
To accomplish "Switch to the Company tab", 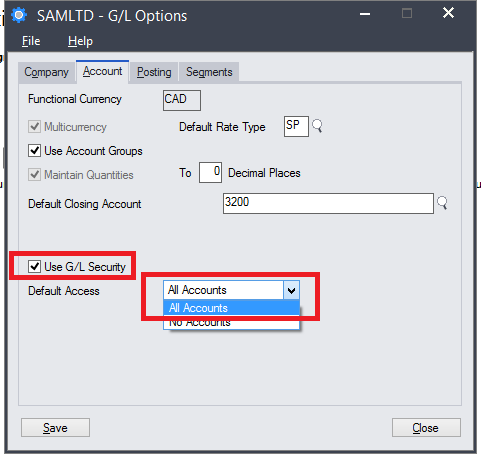I will point(46,72).
